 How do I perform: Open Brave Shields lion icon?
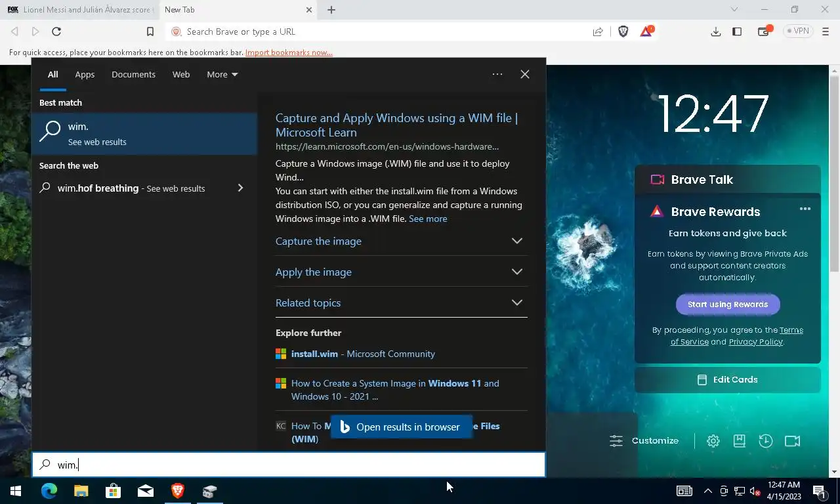623,31
